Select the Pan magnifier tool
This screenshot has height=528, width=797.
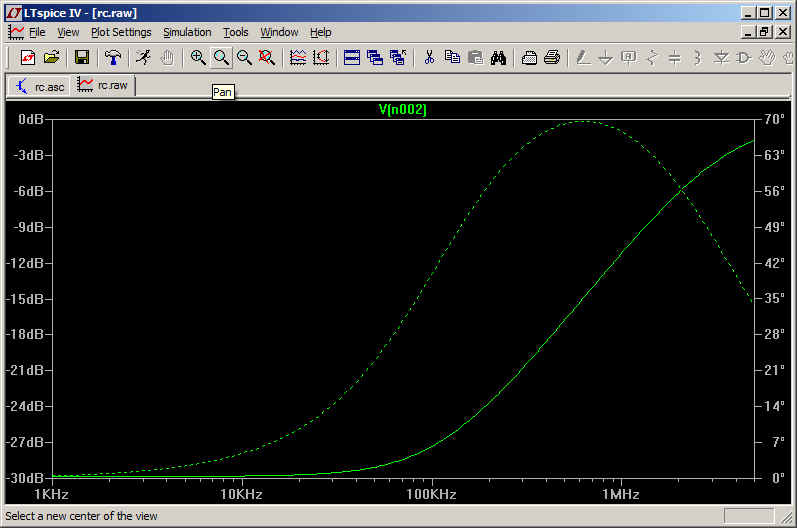click(221, 58)
